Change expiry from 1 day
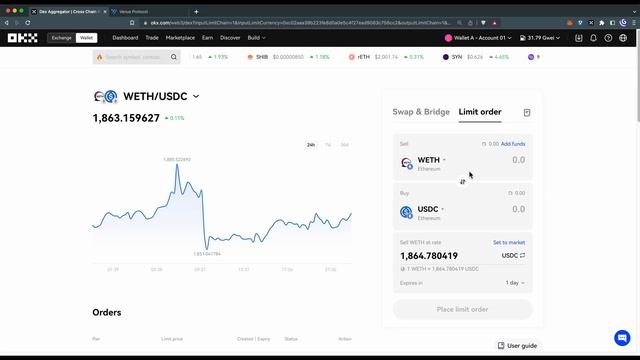Image resolution: width=640 pixels, height=360 pixels. (515, 283)
